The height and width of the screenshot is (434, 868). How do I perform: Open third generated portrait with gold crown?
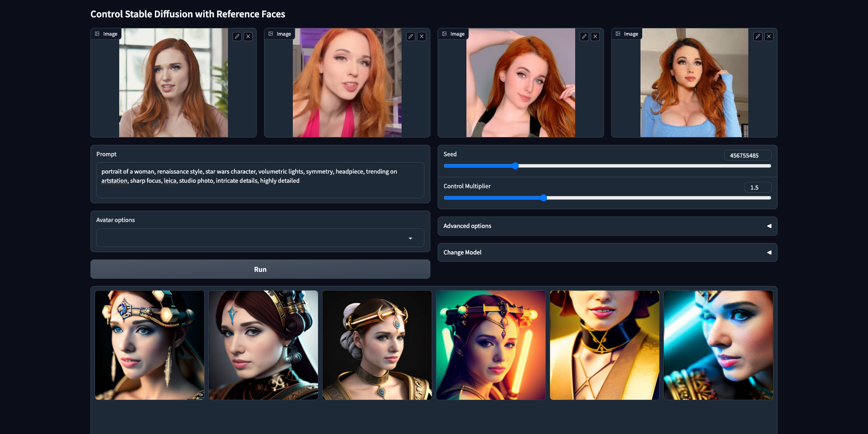tap(377, 345)
